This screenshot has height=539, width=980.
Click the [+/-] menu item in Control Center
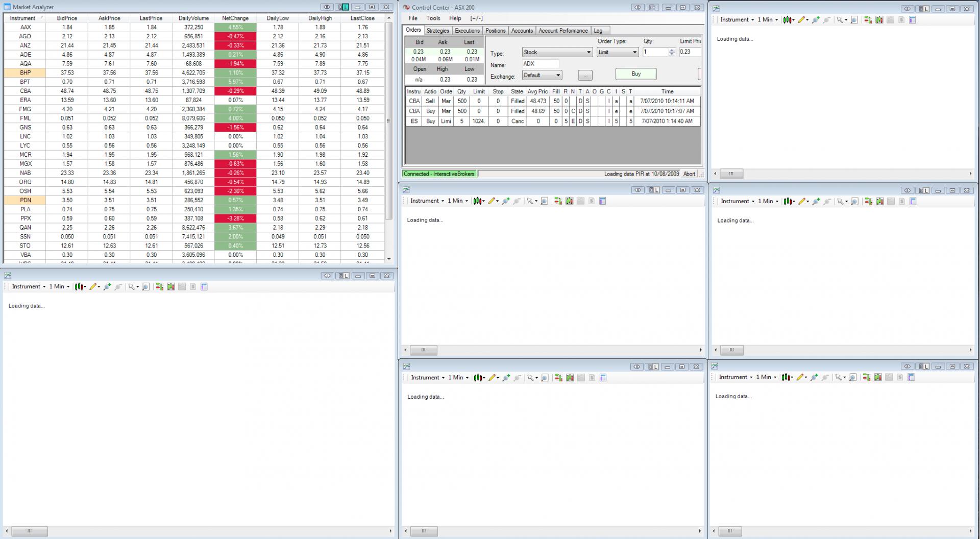click(476, 18)
